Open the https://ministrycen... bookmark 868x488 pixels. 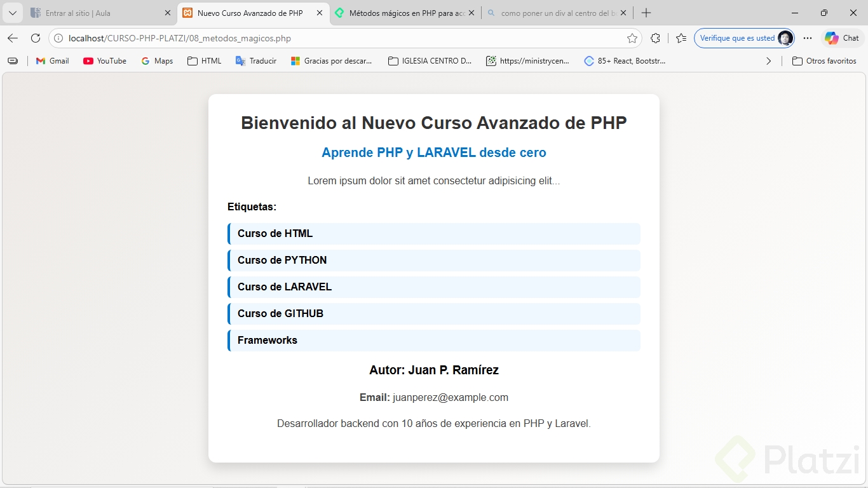[x=527, y=61]
